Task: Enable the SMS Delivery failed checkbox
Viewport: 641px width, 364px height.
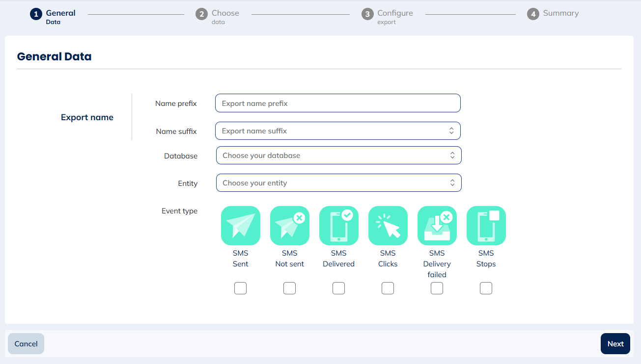Action: click(x=437, y=288)
